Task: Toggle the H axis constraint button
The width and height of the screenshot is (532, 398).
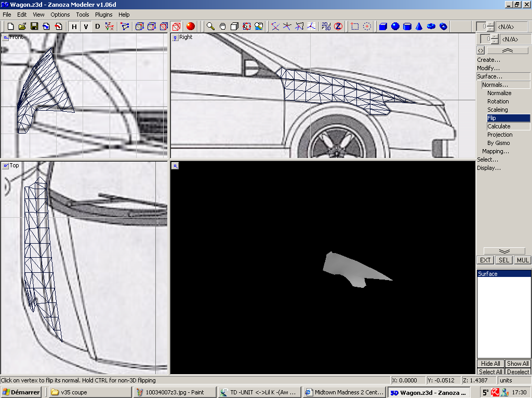Action: (x=74, y=26)
